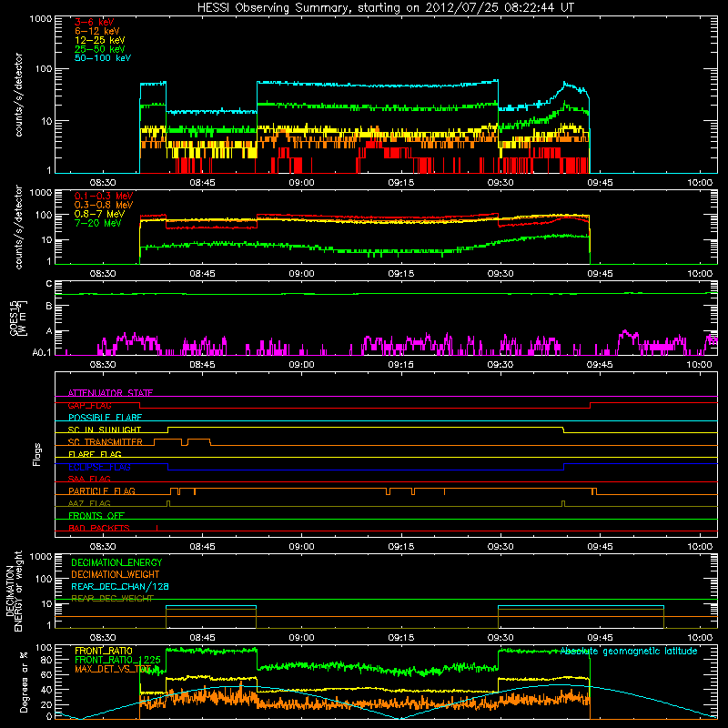Select the orange 6-12 keV legend label

coord(97,31)
